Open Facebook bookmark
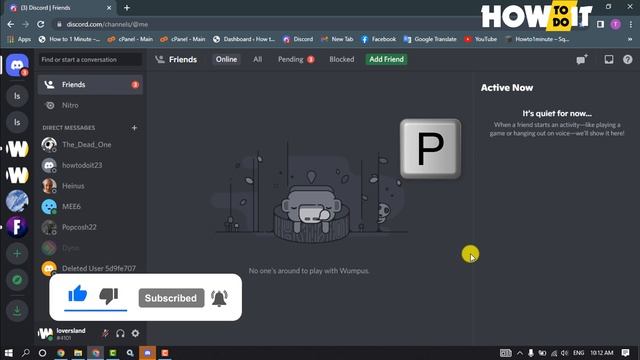 pos(378,39)
